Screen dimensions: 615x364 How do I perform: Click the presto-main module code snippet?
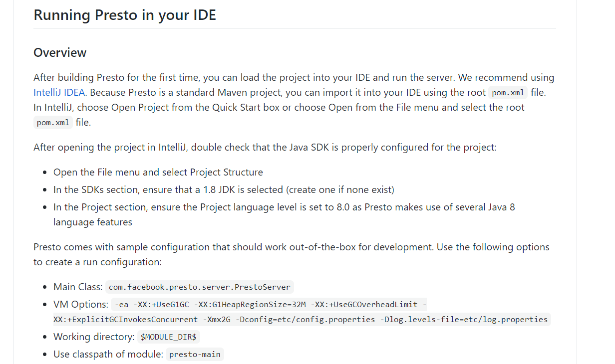click(195, 355)
